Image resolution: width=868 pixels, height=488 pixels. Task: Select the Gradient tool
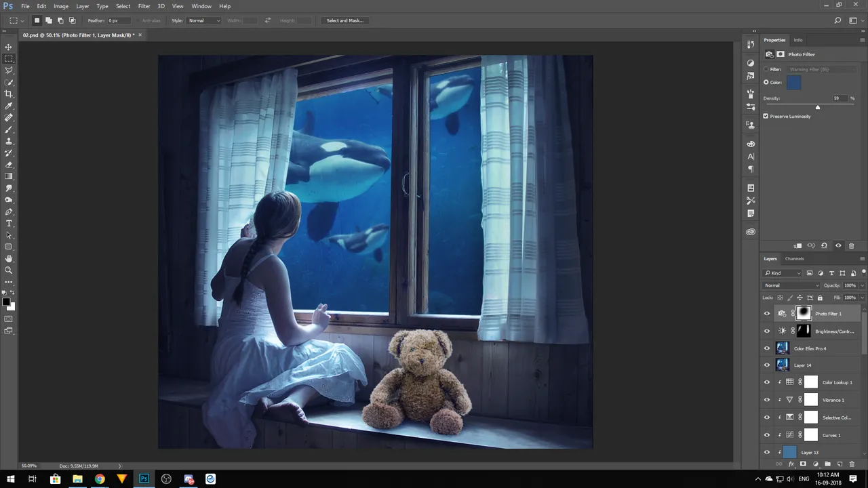9,176
